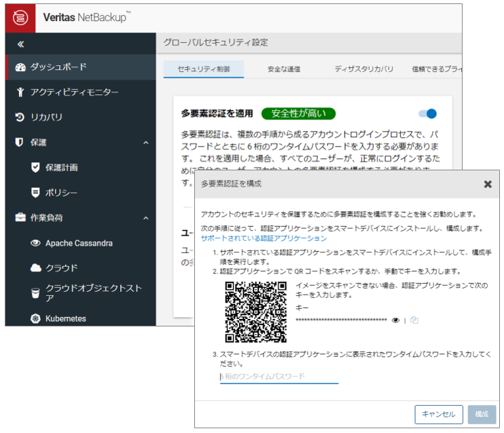Viewport: 504px width, 433px height.
Task: Click the 保護計画 check-shield icon
Action: (x=35, y=168)
